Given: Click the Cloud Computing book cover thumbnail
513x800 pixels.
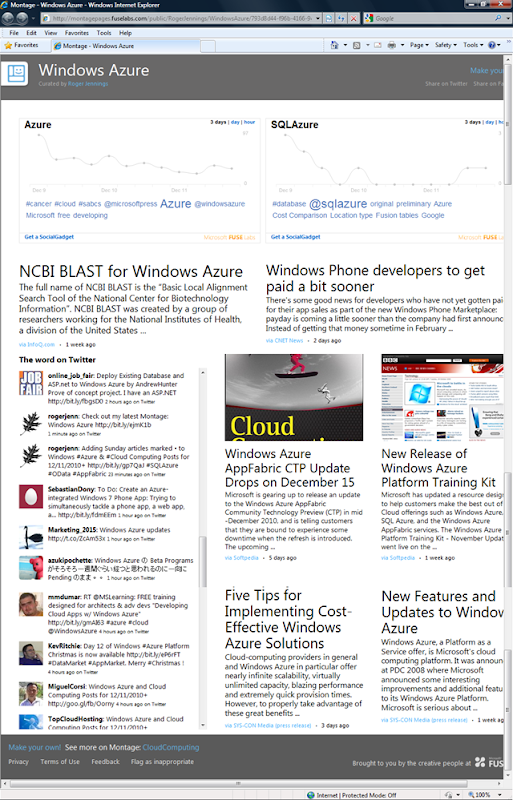Looking at the screenshot, I should click(294, 397).
